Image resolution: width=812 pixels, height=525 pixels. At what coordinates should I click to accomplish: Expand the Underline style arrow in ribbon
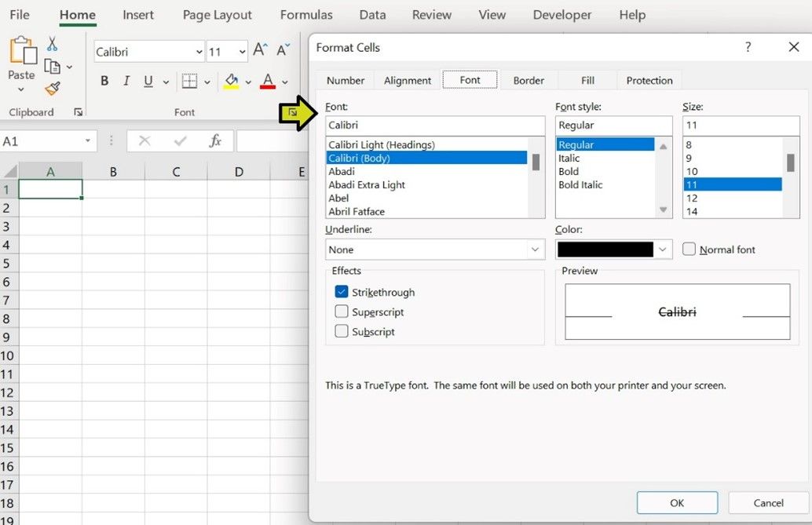(x=166, y=82)
